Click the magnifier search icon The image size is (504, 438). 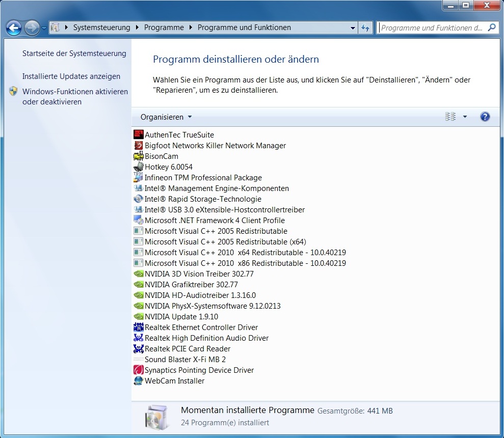pyautogui.click(x=492, y=28)
